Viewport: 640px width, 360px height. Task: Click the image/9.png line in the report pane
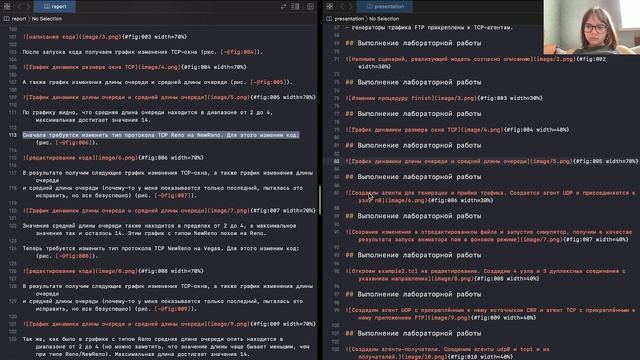click(x=169, y=324)
